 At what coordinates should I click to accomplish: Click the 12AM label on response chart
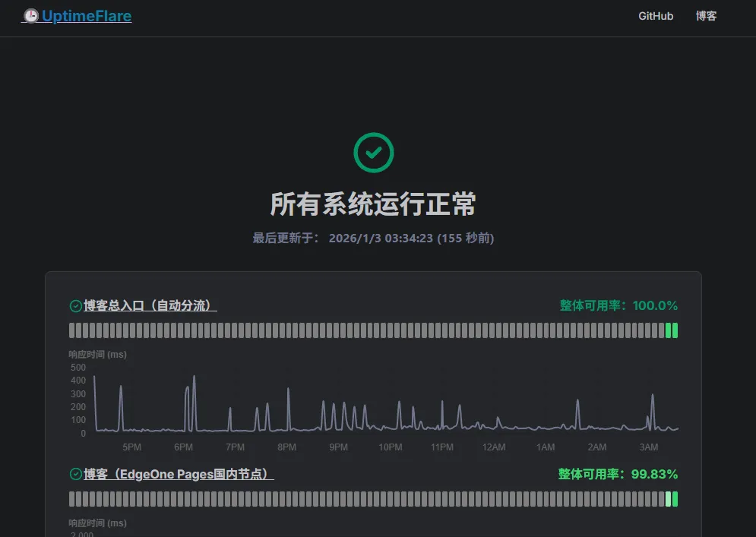(494, 447)
